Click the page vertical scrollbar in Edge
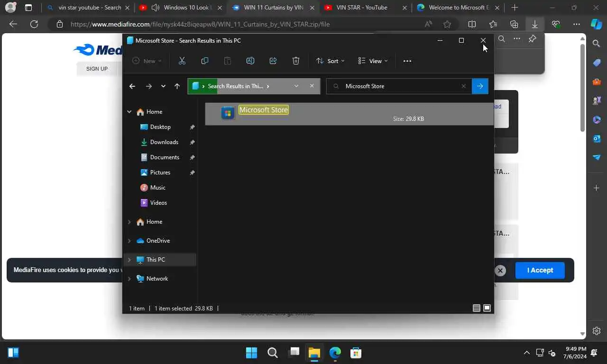 (x=582, y=88)
